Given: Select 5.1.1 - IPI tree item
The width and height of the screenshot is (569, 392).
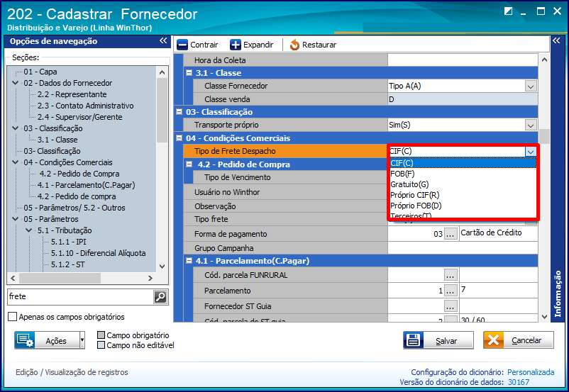Looking at the screenshot, I should coord(68,242).
